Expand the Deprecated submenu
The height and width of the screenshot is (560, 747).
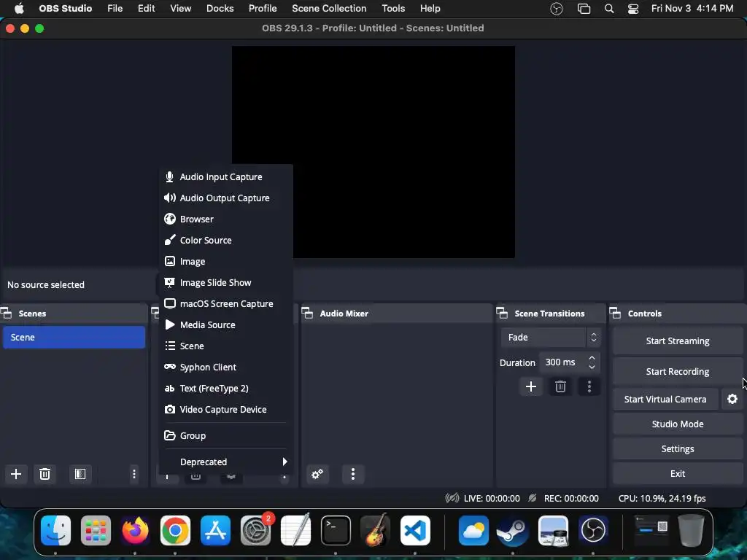[226, 462]
